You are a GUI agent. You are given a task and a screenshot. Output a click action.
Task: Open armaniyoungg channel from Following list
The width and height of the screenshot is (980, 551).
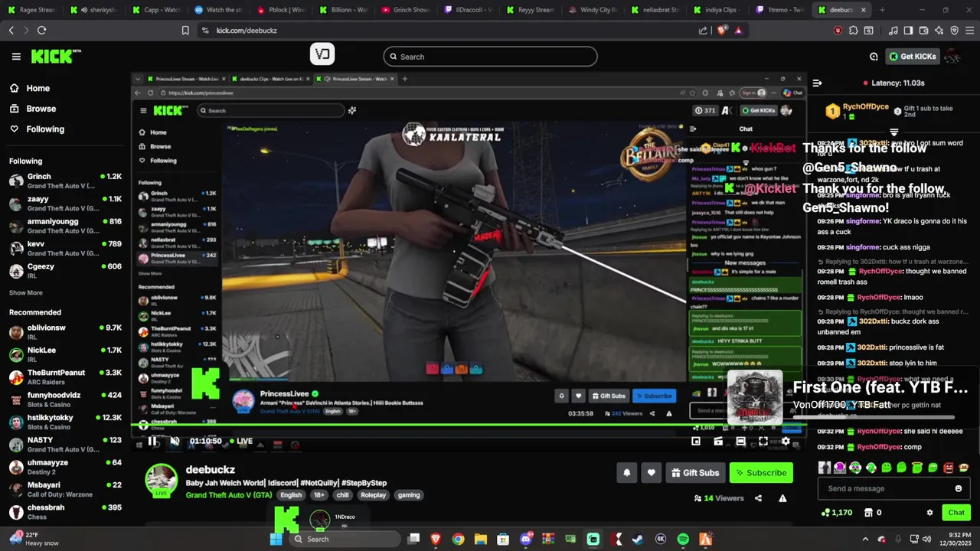click(65, 226)
